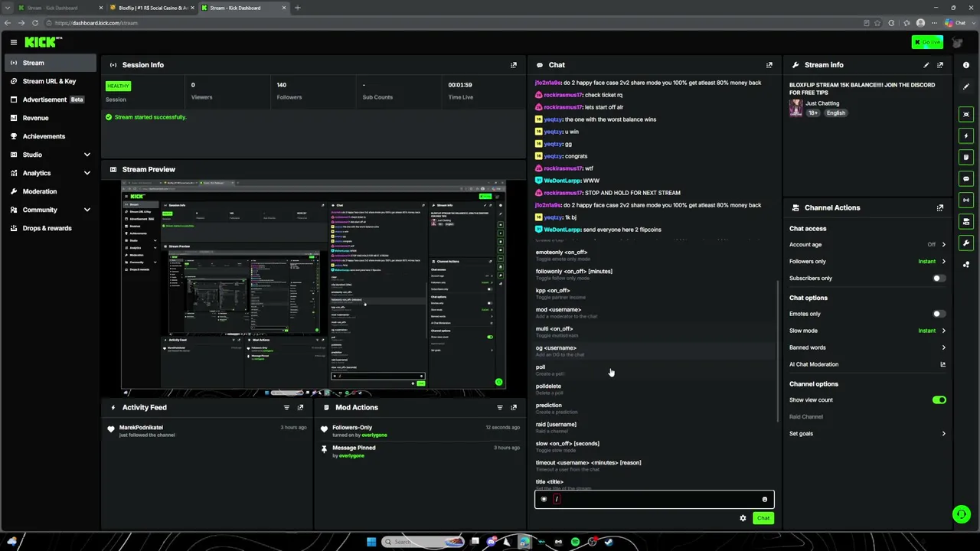Viewport: 980px width, 551px height.
Task: Open the Slow mode setting arrow
Action: pos(943,331)
